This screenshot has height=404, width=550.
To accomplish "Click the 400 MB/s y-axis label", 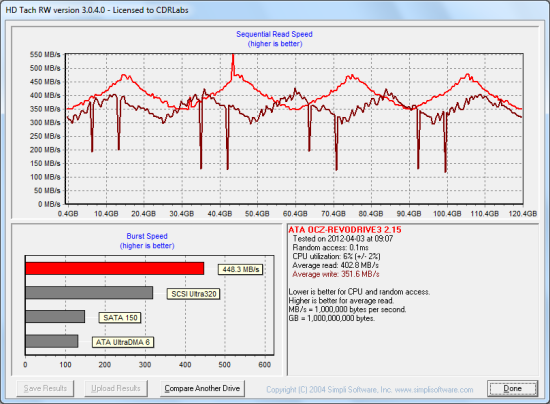I will coord(45,95).
